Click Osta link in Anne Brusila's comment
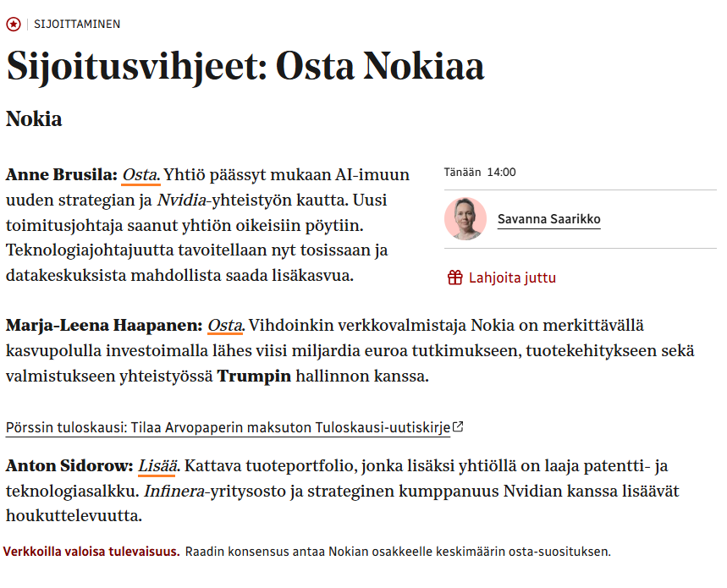 point(140,175)
